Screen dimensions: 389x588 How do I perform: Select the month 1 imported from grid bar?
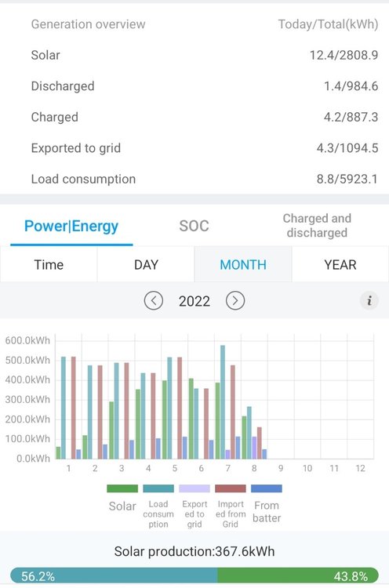[74, 408]
